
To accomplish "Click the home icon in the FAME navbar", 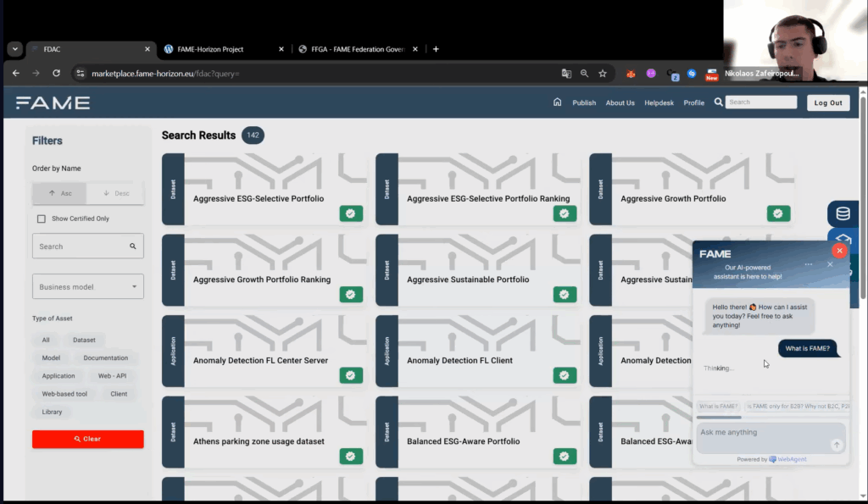I will pos(557,102).
